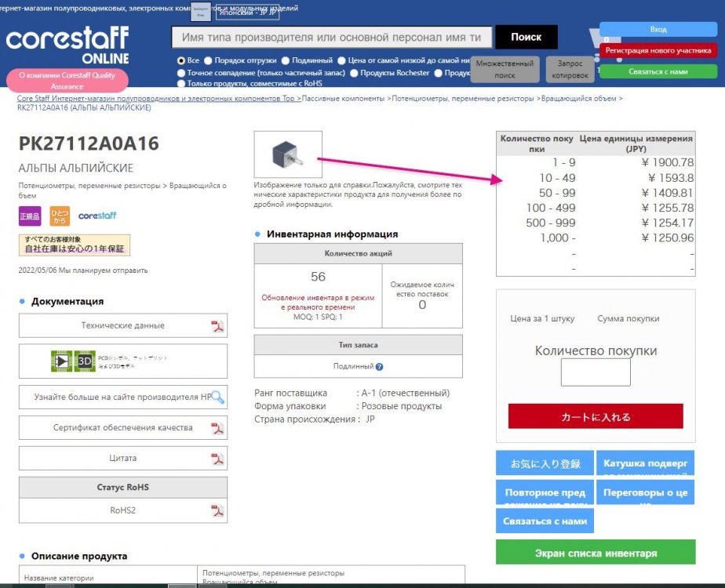This screenshot has height=588, width=725.
Task: Click the Количество покупки quantity field
Action: point(596,372)
